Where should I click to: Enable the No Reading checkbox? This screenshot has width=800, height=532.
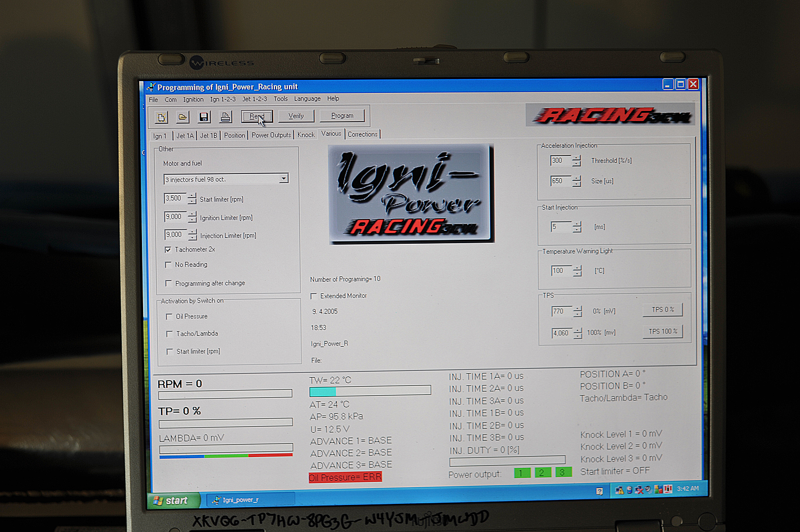[x=168, y=265]
